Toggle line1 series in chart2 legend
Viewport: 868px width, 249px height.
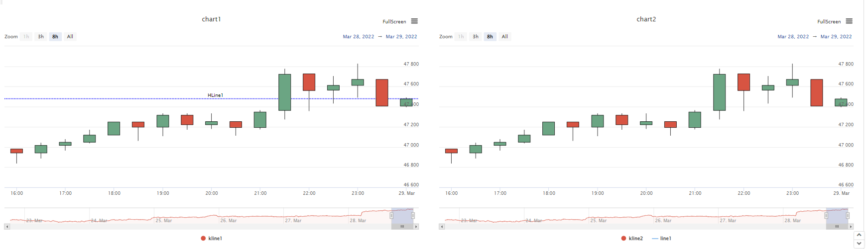(x=662, y=239)
